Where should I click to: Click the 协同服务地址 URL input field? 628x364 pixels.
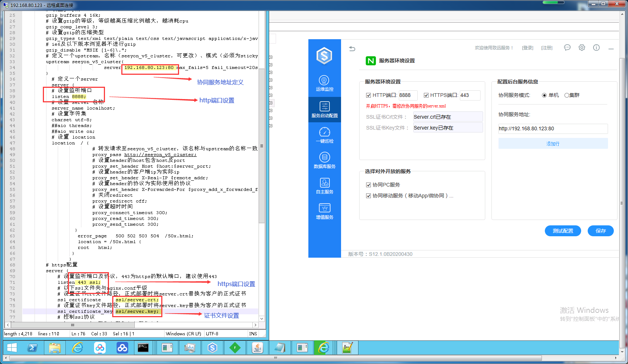552,129
